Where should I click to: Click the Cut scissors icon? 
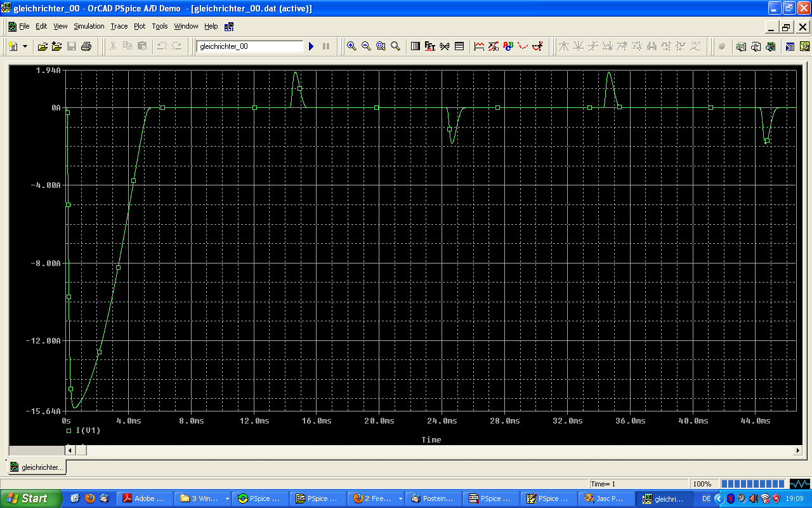click(113, 46)
